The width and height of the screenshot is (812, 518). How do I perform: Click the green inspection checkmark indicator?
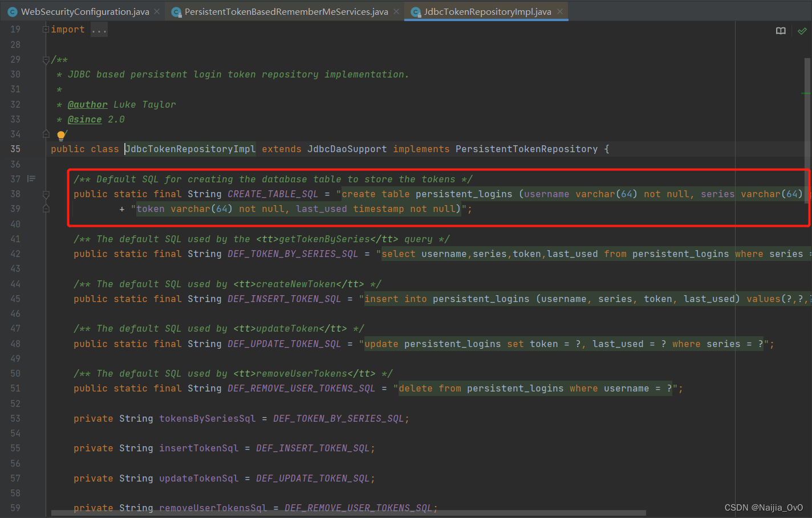pyautogui.click(x=802, y=31)
